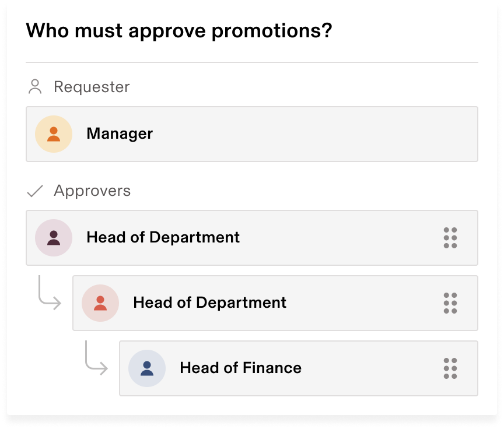Click the Approvers checkmark icon
This screenshot has width=504, height=429.
35,191
